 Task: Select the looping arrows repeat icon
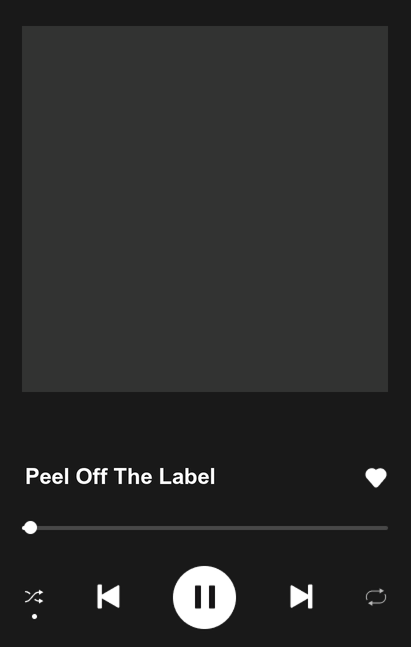tap(376, 597)
